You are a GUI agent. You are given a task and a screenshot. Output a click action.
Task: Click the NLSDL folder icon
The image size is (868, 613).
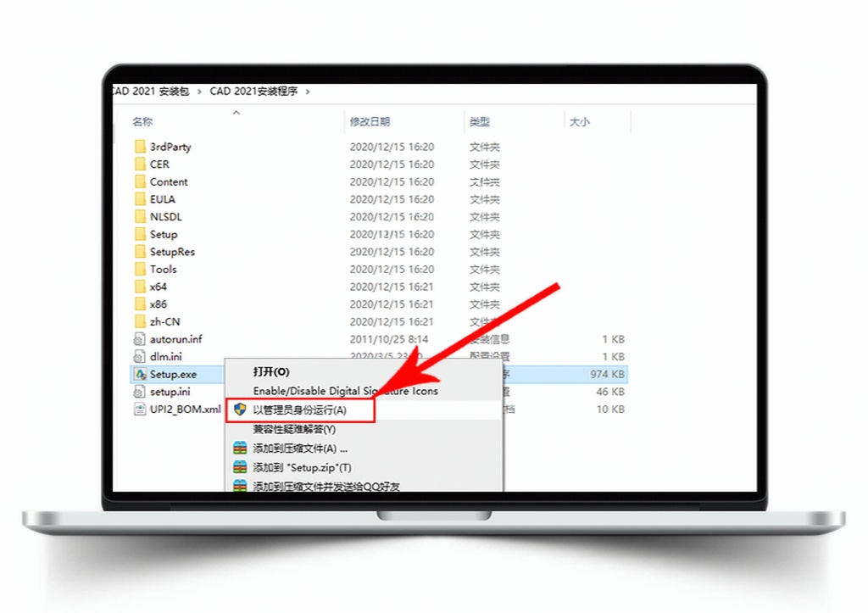pyautogui.click(x=140, y=216)
